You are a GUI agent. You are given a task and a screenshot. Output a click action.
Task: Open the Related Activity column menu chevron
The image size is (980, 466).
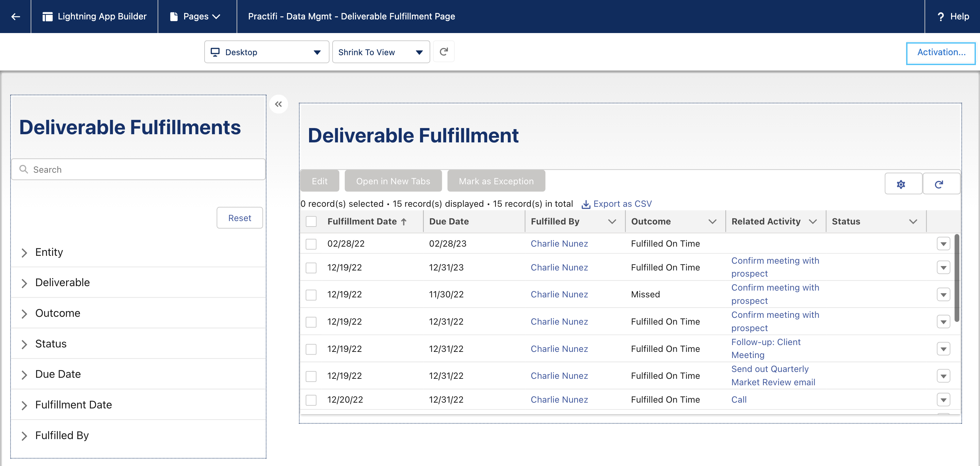[813, 221]
